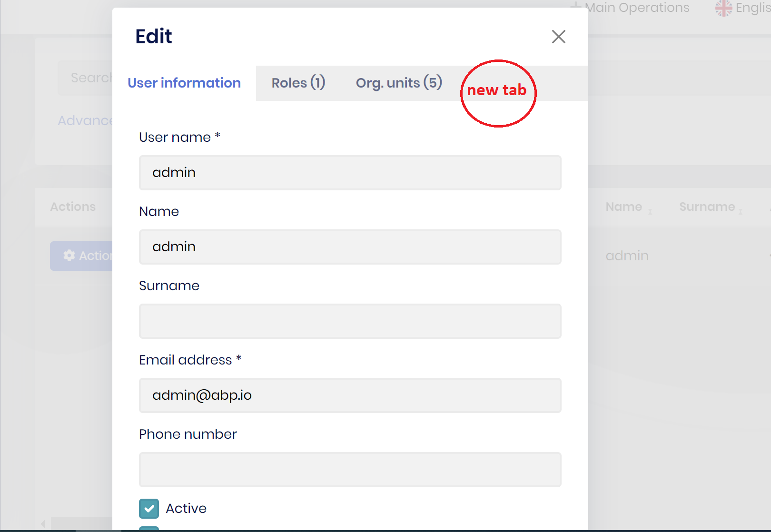Click the Main Operations menu link

coord(637,8)
